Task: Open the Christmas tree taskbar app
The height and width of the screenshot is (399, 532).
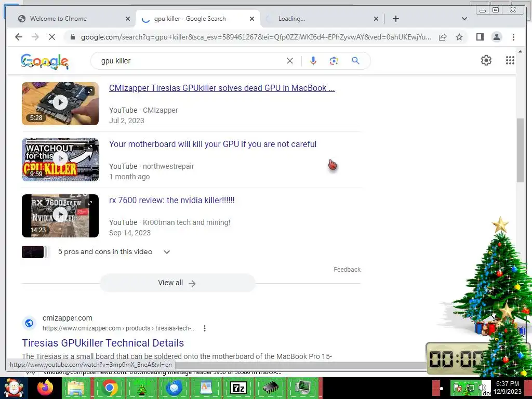Action: pos(142,388)
